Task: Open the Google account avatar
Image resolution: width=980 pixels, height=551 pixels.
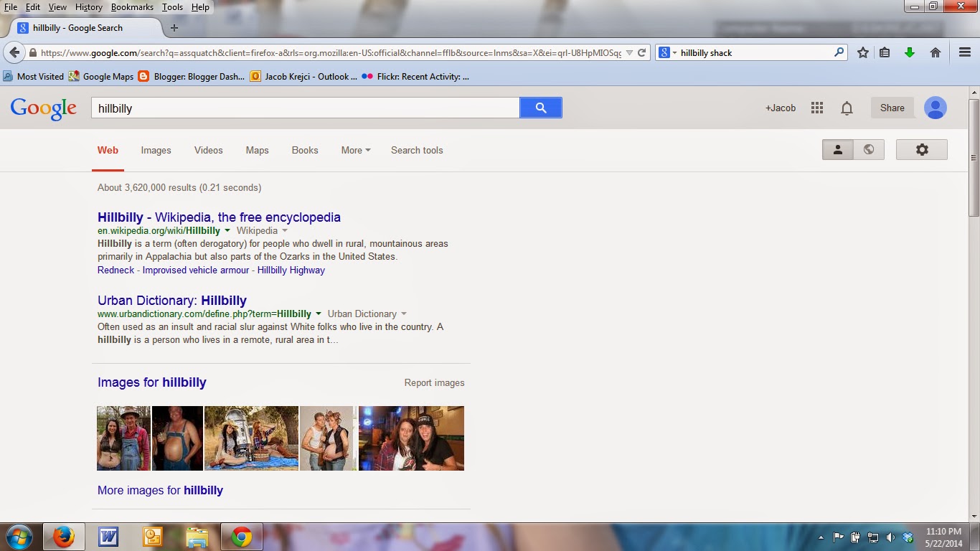Action: tap(936, 108)
